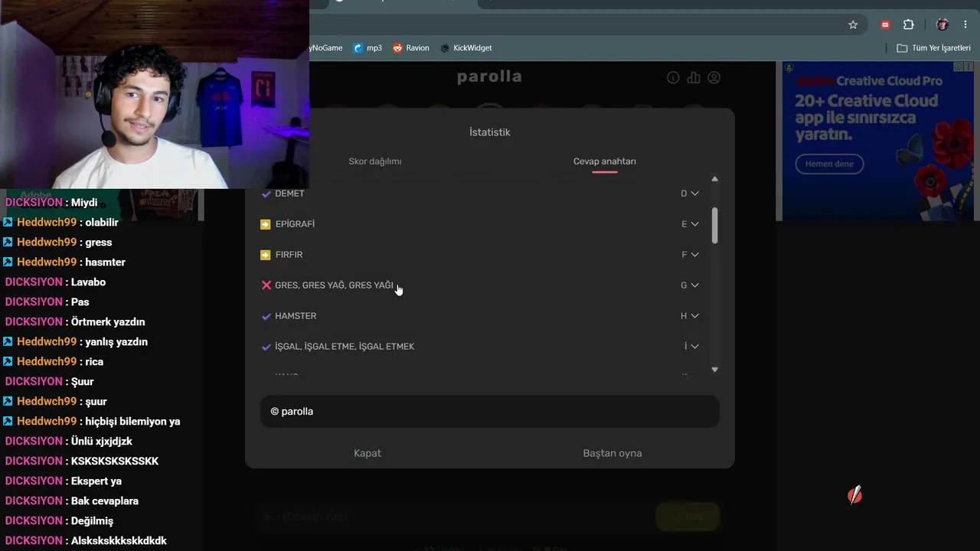The width and height of the screenshot is (980, 551).
Task: Open Chrome's three-dot menu
Action: [965, 24]
